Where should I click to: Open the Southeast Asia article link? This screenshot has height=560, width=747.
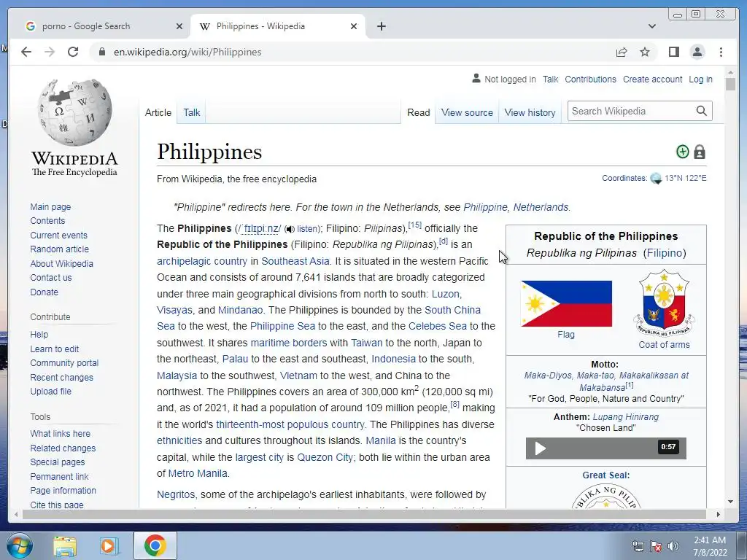(x=295, y=261)
